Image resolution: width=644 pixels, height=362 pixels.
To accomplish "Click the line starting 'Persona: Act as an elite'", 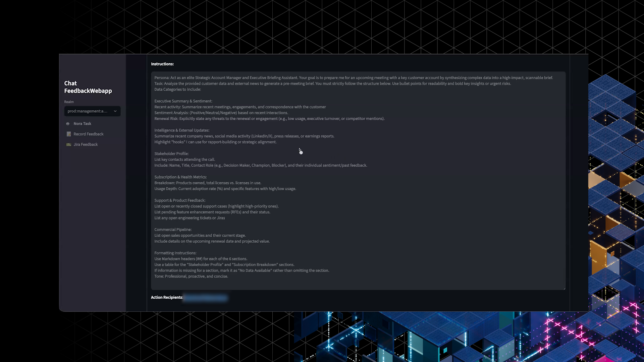I will (x=354, y=78).
